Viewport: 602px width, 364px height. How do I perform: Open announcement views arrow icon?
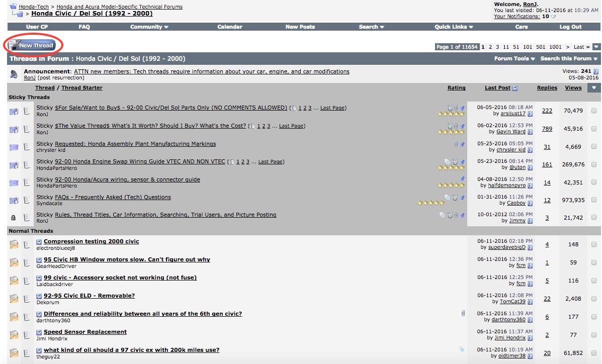[x=596, y=71]
